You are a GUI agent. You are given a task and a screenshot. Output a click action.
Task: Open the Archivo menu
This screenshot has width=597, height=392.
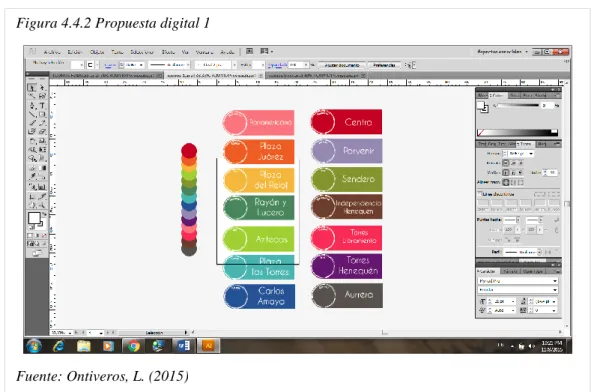(52, 52)
